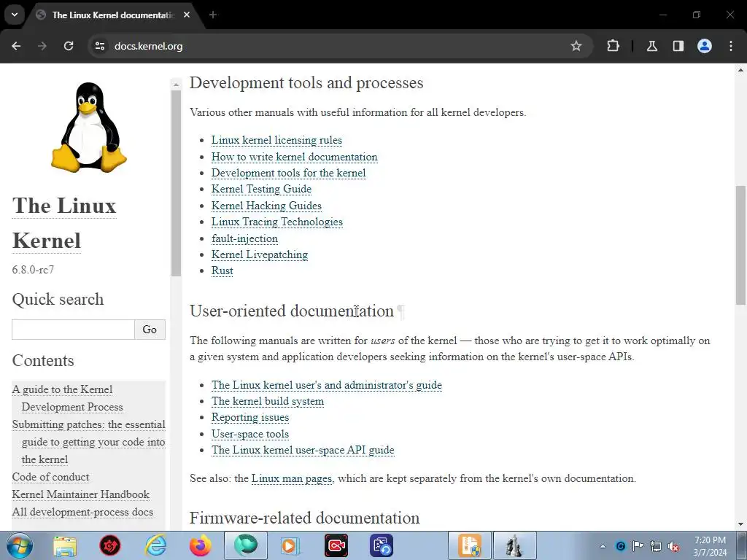Open the chess game taskbar icon

pyautogui.click(x=514, y=545)
